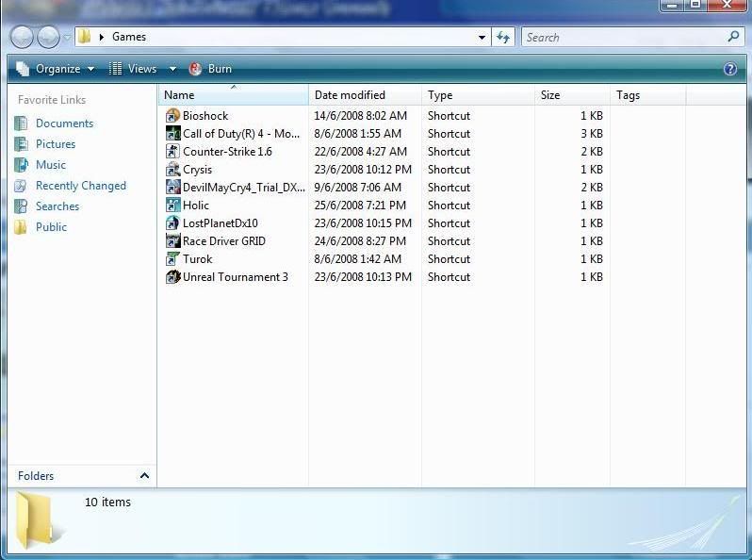Expand the Folders pane
The height and width of the screenshot is (560, 752).
[x=144, y=476]
